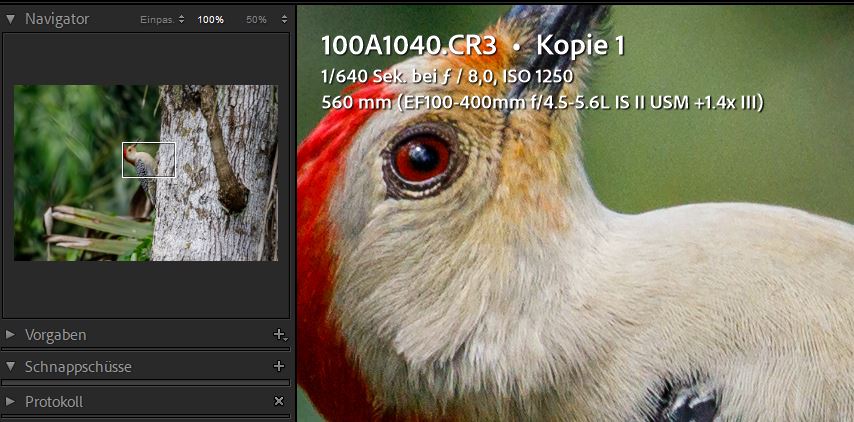Expand the Protokoll panel
Viewport: 854px width, 422px height.
[10, 402]
